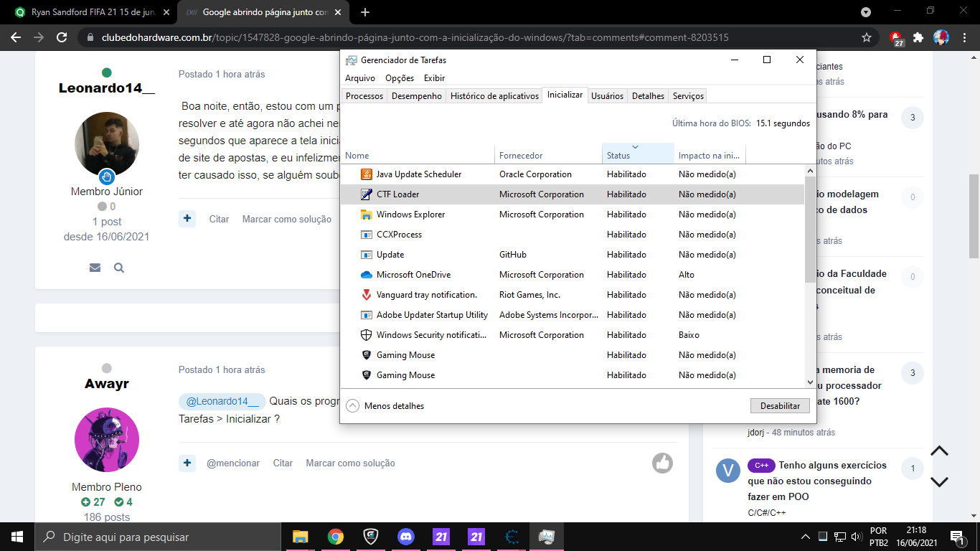Sort by Status column header
This screenshot has height=551, width=980.
point(638,154)
